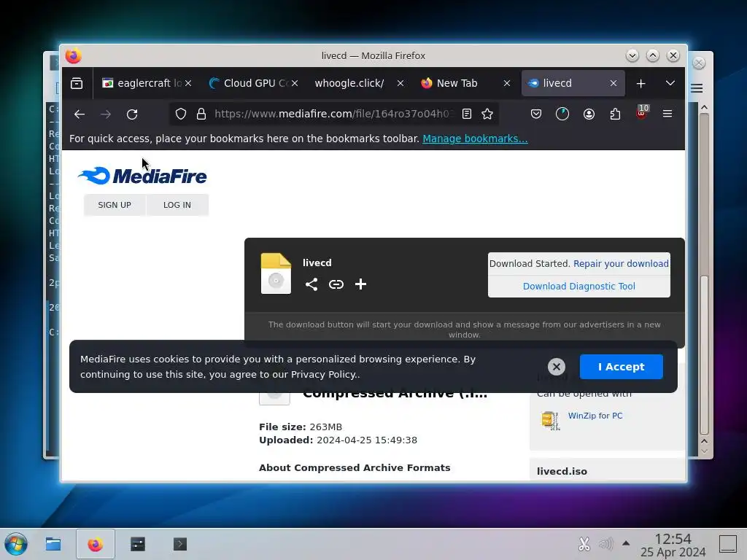This screenshot has height=560, width=747.
Task: Click the show desktop button
Action: (727, 544)
